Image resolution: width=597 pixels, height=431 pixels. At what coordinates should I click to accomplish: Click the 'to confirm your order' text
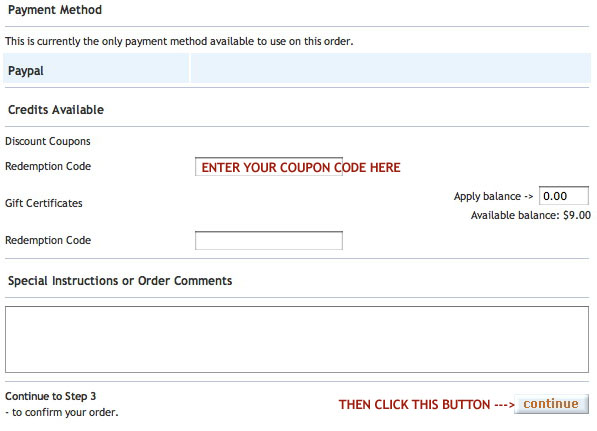[x=62, y=412]
